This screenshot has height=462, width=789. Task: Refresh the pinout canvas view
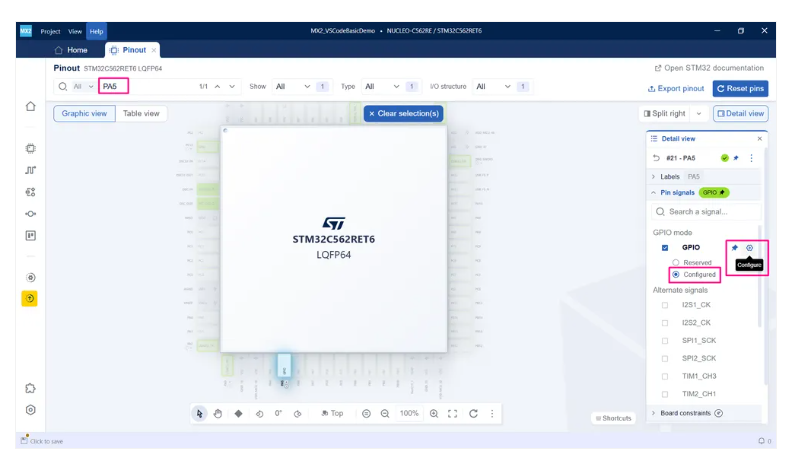[474, 414]
